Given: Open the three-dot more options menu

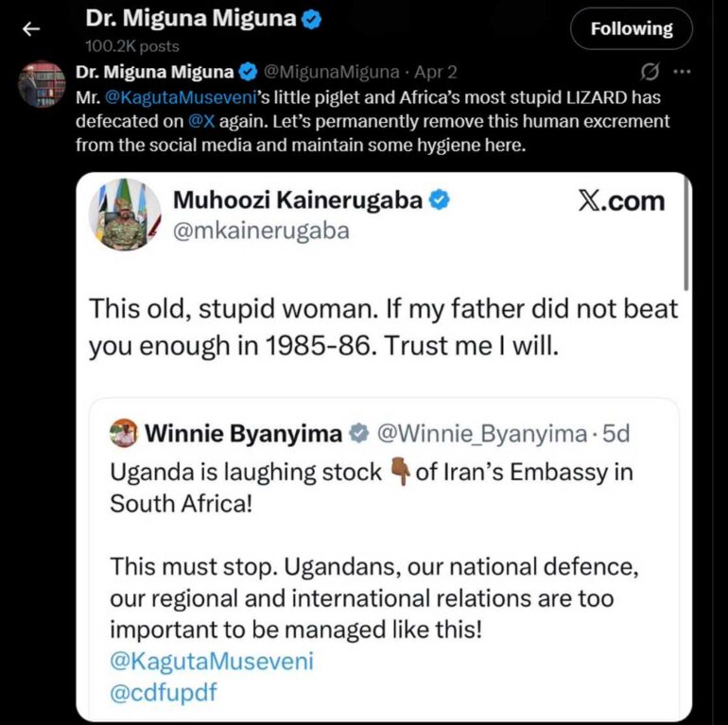Looking at the screenshot, I should (681, 72).
